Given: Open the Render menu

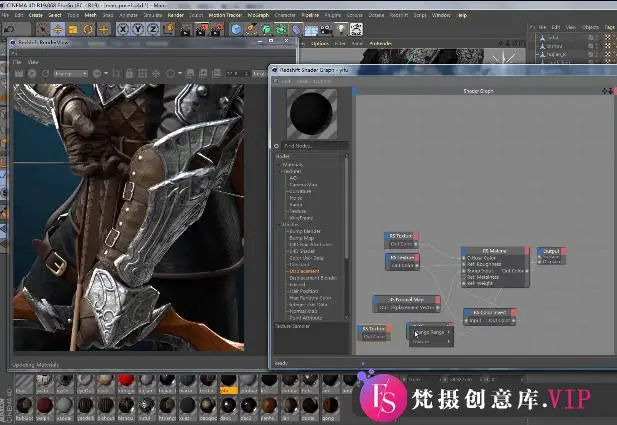Looking at the screenshot, I should [x=175, y=15].
